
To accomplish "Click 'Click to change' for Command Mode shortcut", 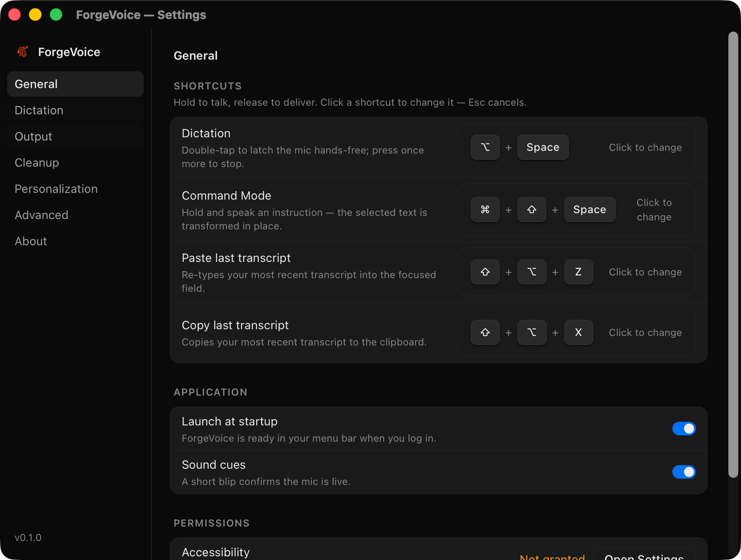I will pos(654,210).
